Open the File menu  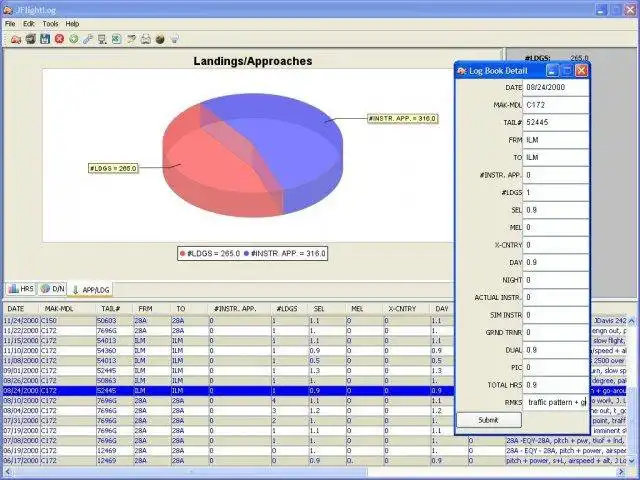tap(10, 24)
